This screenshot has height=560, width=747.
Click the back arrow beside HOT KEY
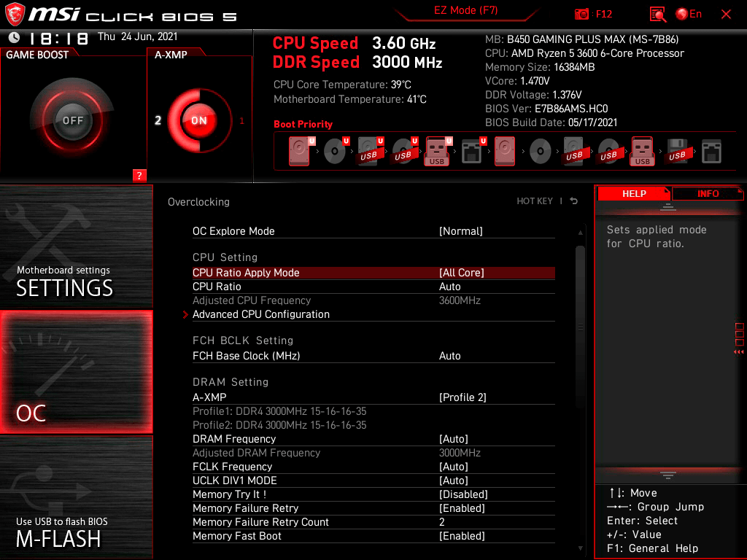coord(574,201)
